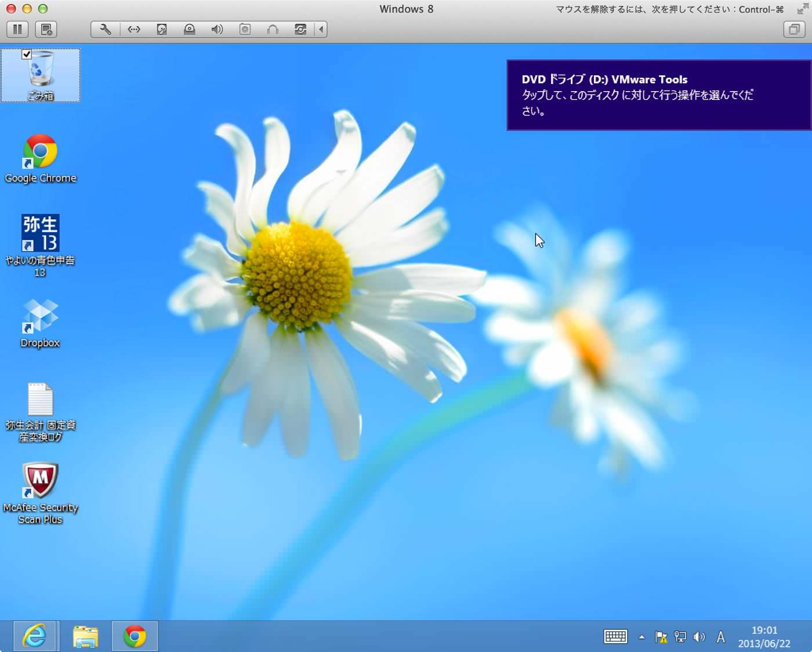Show hidden tray icons arrow
The height and width of the screenshot is (652, 812).
pos(641,637)
